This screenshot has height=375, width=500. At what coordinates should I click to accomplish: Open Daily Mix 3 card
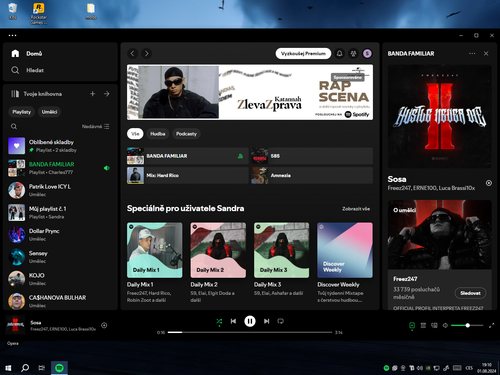tap(282, 262)
